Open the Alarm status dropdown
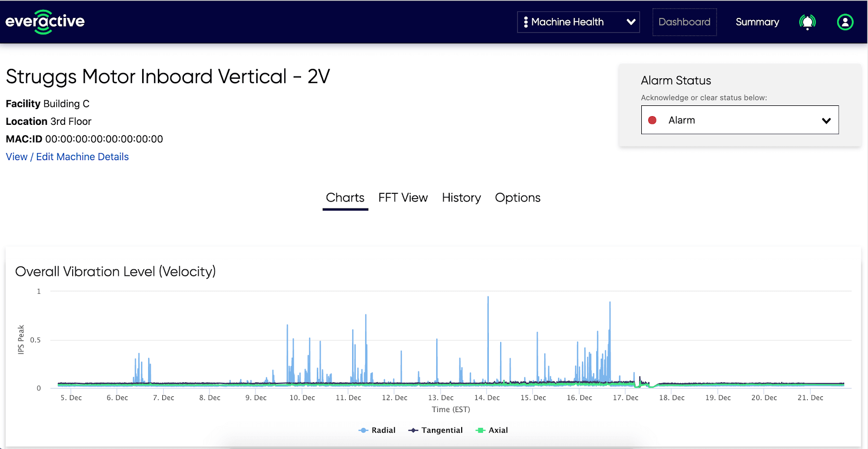Viewport: 868px width, 449px height. coord(740,120)
